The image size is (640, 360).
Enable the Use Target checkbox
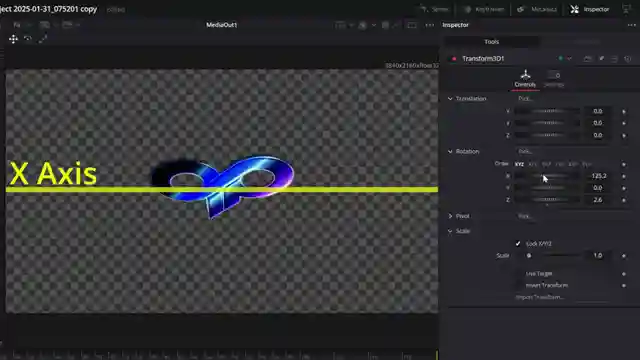pos(518,273)
